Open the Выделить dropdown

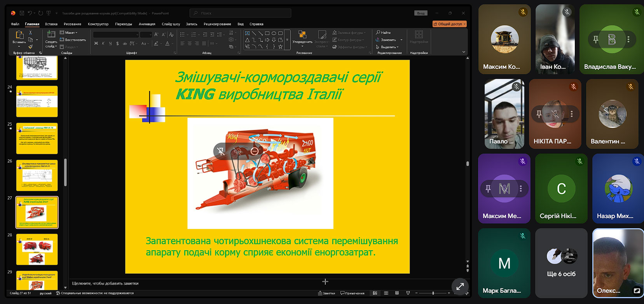point(387,47)
